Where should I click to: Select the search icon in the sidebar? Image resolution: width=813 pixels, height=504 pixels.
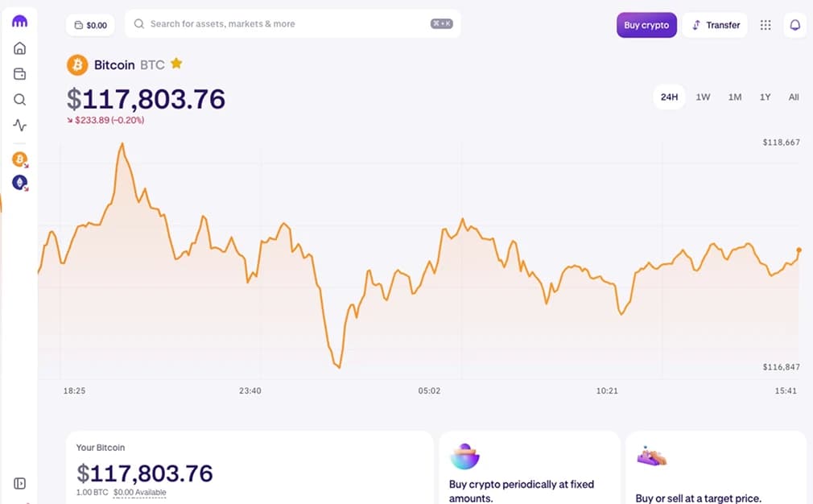(19, 99)
